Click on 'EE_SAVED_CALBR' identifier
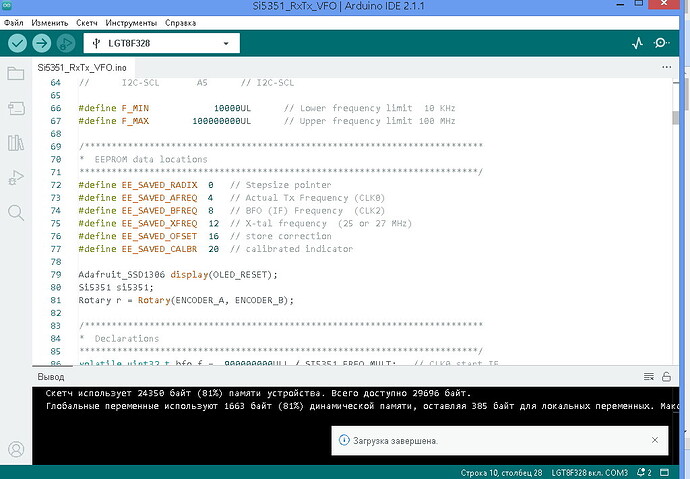Viewport: 690px width, 479px height. pyautogui.click(x=159, y=249)
